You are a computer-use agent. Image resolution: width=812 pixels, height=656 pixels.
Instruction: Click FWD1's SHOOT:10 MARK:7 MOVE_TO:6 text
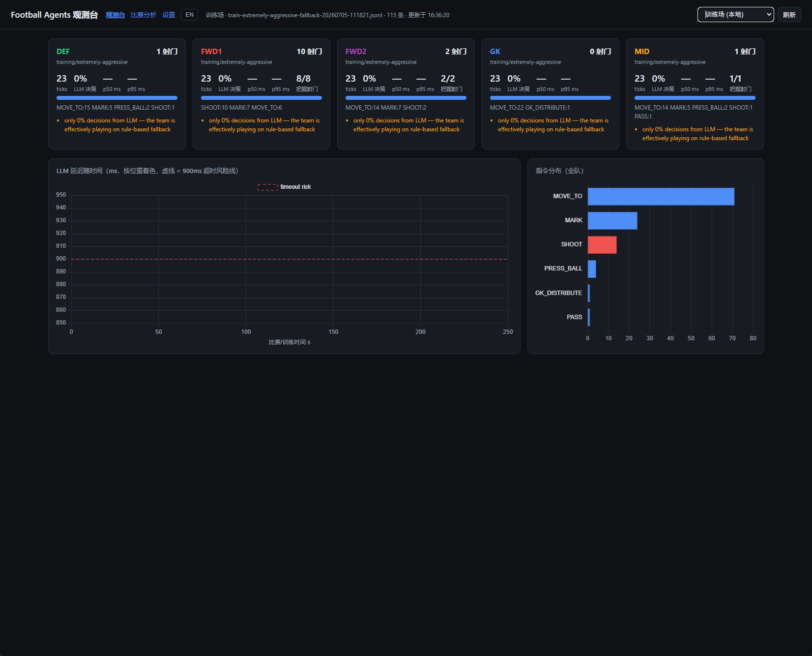pyautogui.click(x=241, y=108)
